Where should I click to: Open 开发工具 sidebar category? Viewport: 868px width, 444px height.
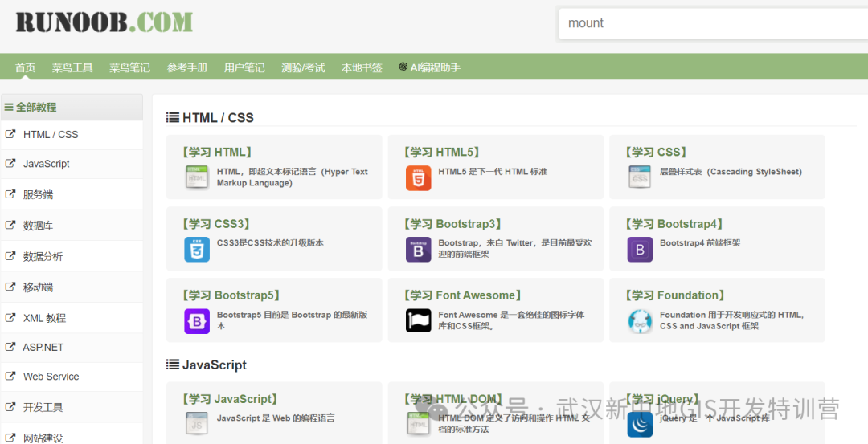(72, 408)
